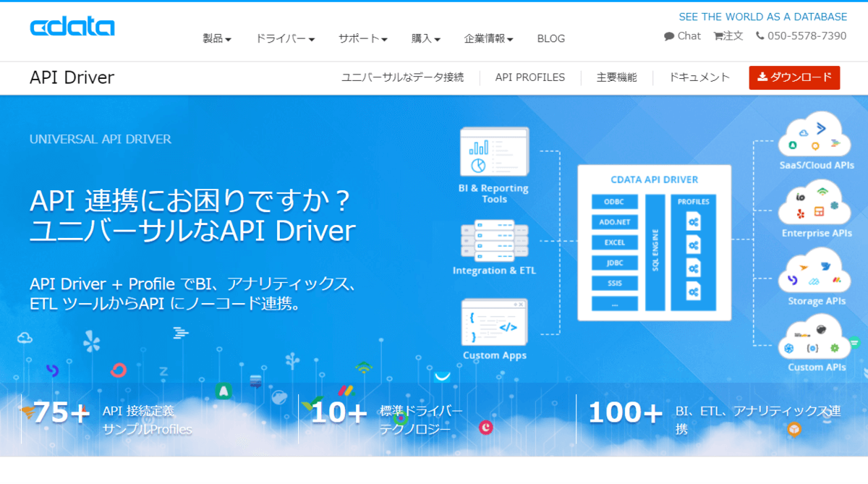Click the CData logo
This screenshot has width=868, height=484.
72,27
